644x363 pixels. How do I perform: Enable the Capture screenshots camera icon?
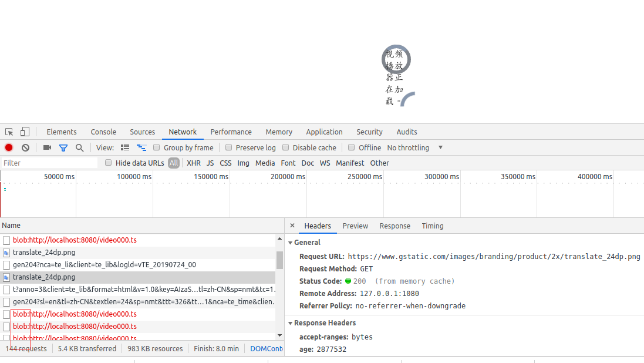click(47, 147)
